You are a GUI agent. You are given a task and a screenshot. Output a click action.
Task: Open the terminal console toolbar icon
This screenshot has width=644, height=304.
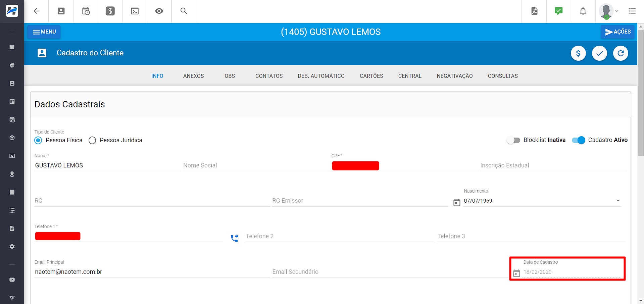135,11
